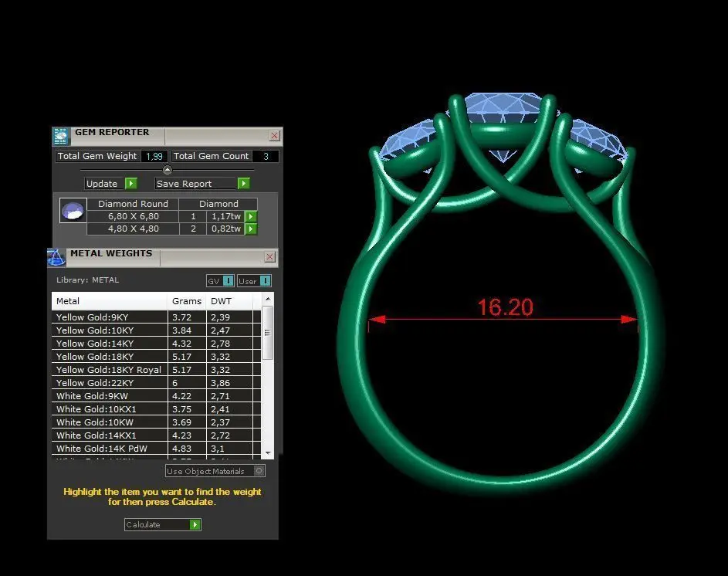This screenshot has height=576, width=728.
Task: Close the Metal Weights panel
Action: 269,257
